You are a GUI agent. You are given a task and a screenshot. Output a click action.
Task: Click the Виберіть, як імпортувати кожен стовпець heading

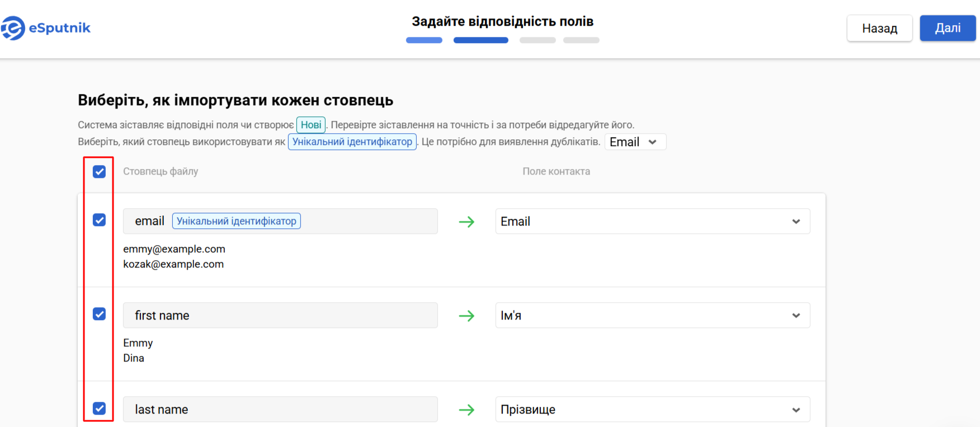235,100
